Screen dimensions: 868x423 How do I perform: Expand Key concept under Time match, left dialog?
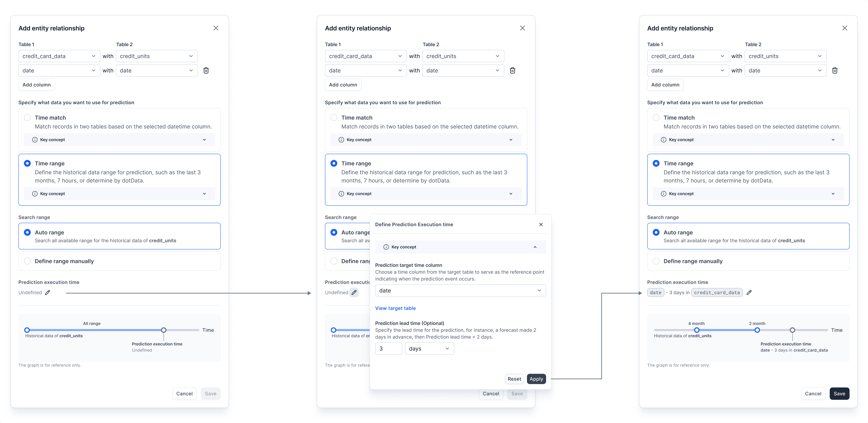[204, 139]
